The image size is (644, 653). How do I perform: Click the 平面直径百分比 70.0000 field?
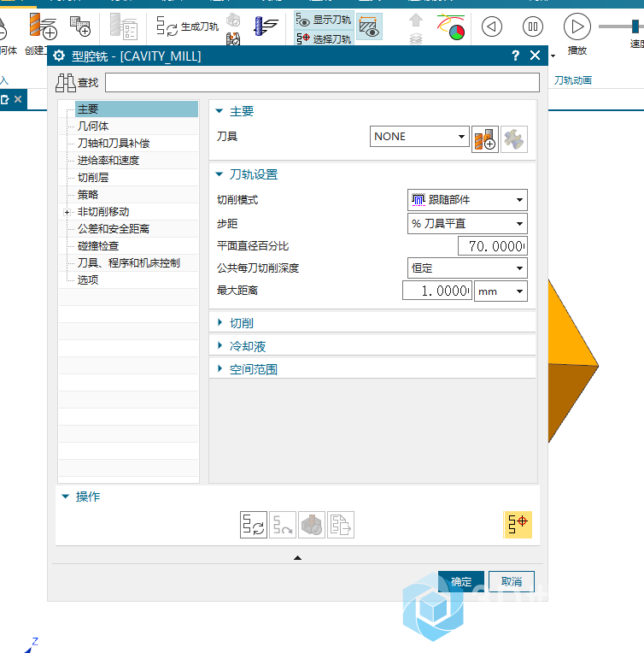click(x=493, y=245)
